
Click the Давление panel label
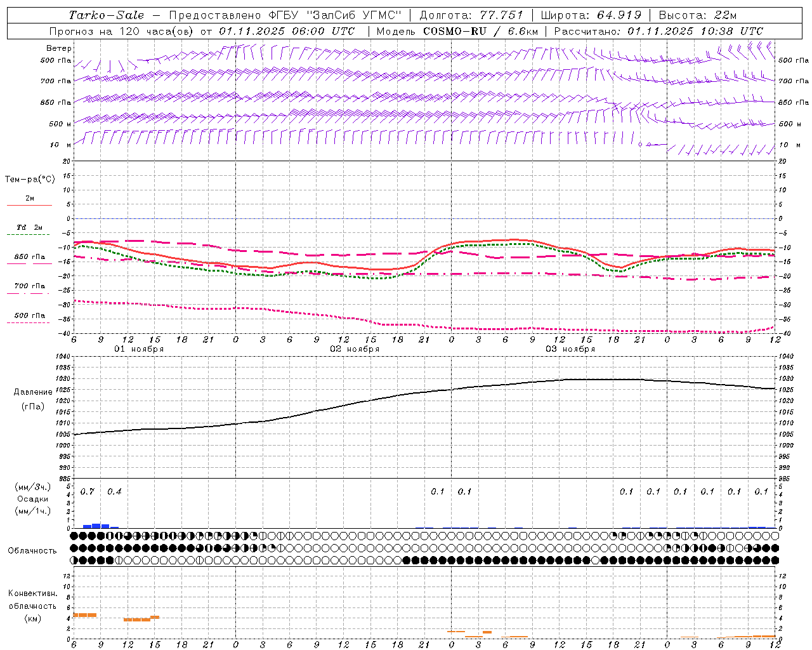pos(33,392)
